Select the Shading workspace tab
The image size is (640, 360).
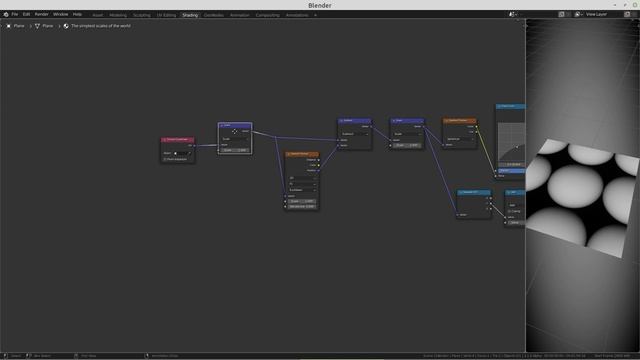(190, 15)
